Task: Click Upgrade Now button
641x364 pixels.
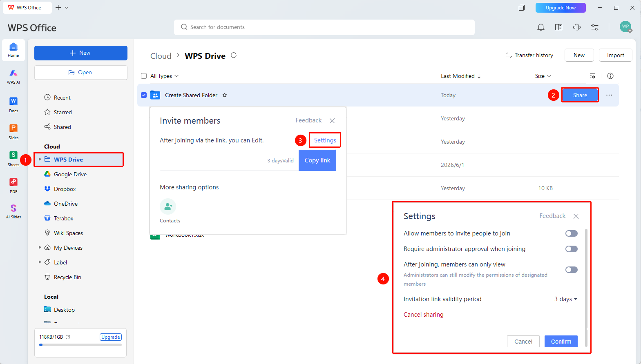Action: [561, 8]
